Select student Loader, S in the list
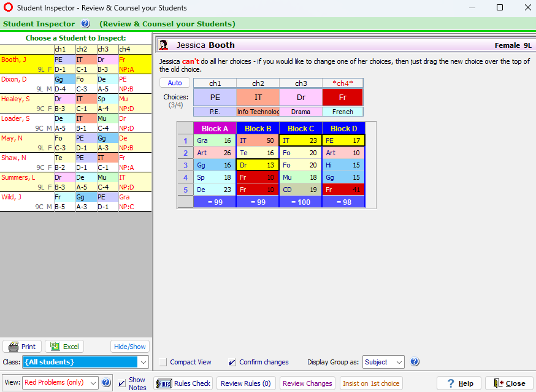Screen dimensions: 536x392 (x=76, y=123)
